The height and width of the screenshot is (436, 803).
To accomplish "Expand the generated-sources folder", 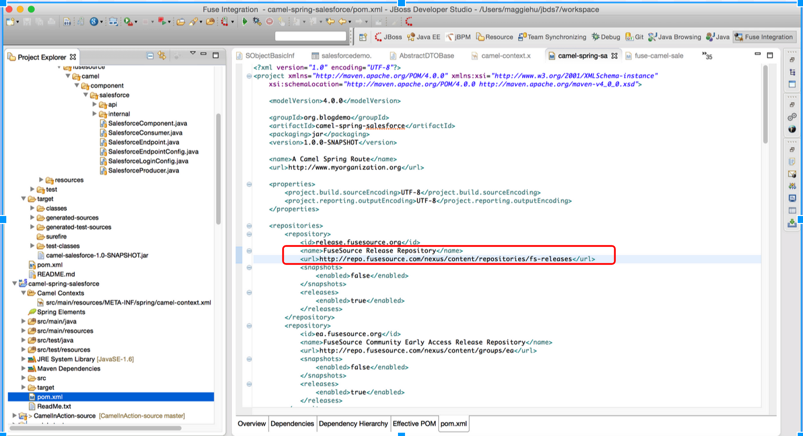I will point(32,217).
